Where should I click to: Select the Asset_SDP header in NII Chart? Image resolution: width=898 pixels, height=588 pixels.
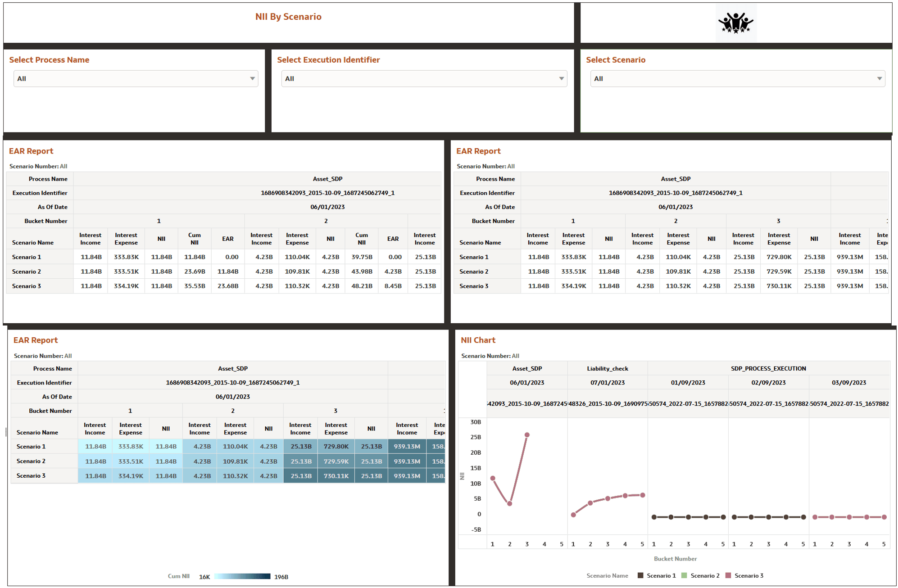(527, 368)
